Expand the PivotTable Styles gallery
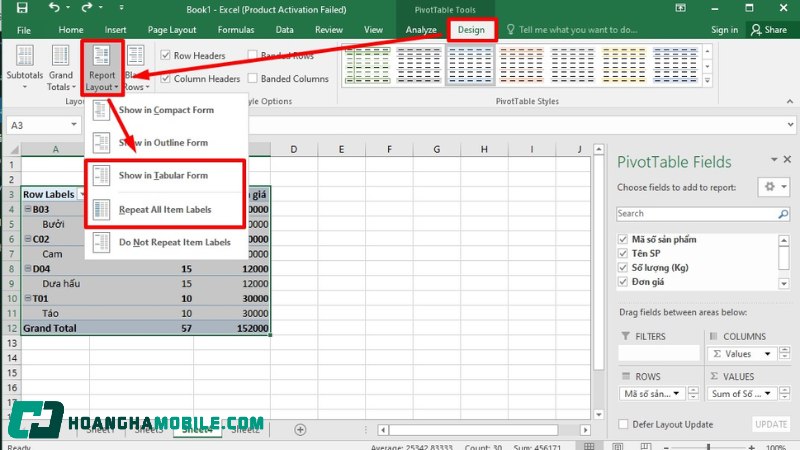800x450 pixels. tap(707, 80)
